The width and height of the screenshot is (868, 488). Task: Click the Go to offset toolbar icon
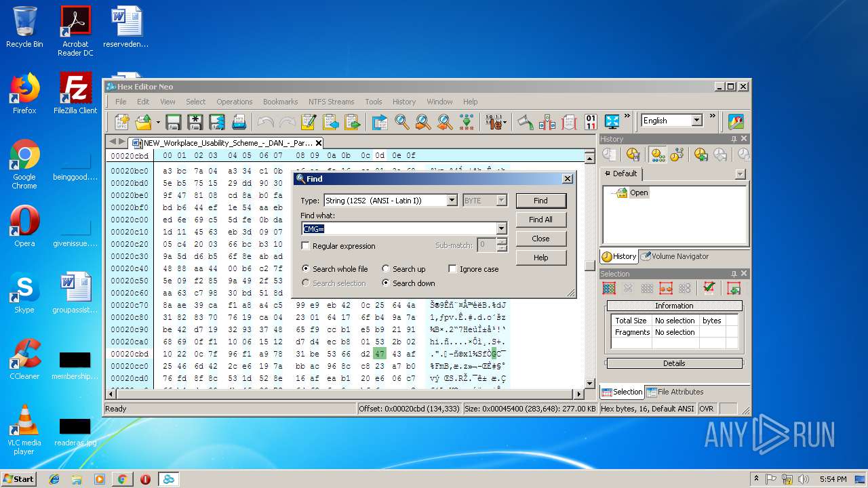(x=380, y=122)
